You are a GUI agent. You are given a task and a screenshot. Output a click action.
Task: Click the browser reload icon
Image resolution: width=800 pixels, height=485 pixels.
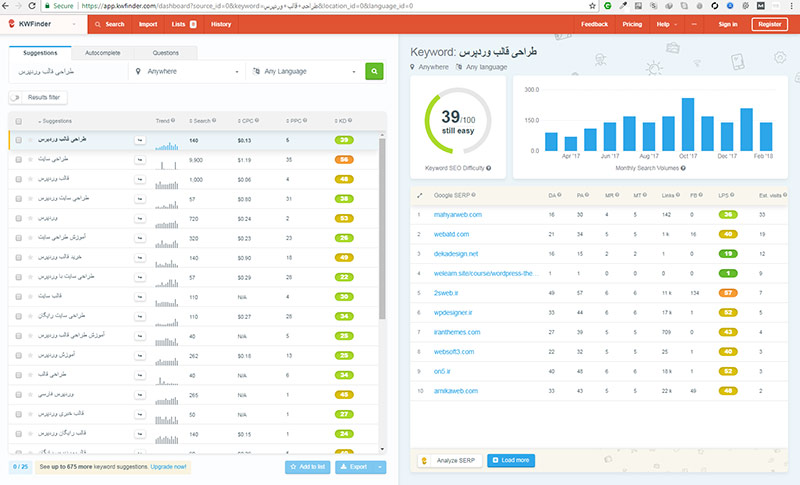click(x=41, y=6)
